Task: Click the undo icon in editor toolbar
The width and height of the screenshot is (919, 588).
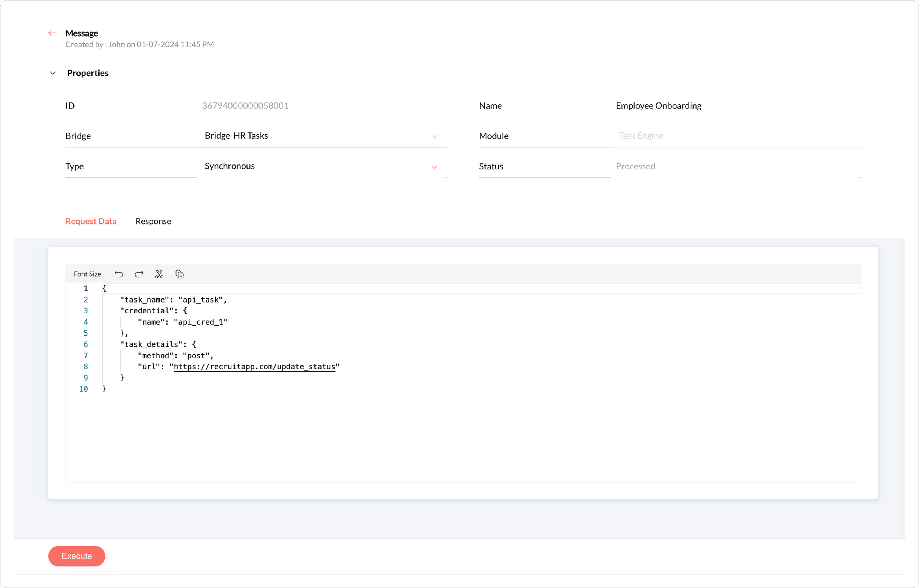Action: click(x=119, y=274)
